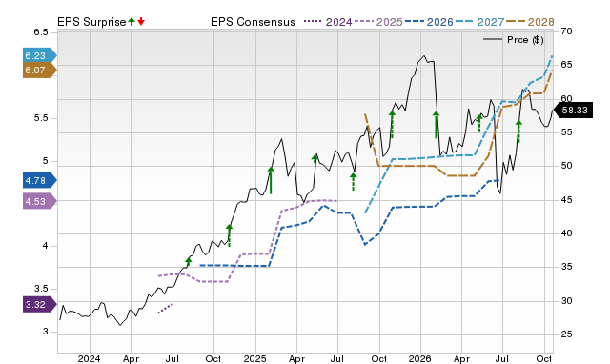Click the 2025 dashed lavender legend swatch
This screenshot has height=364, width=610.
(364, 22)
